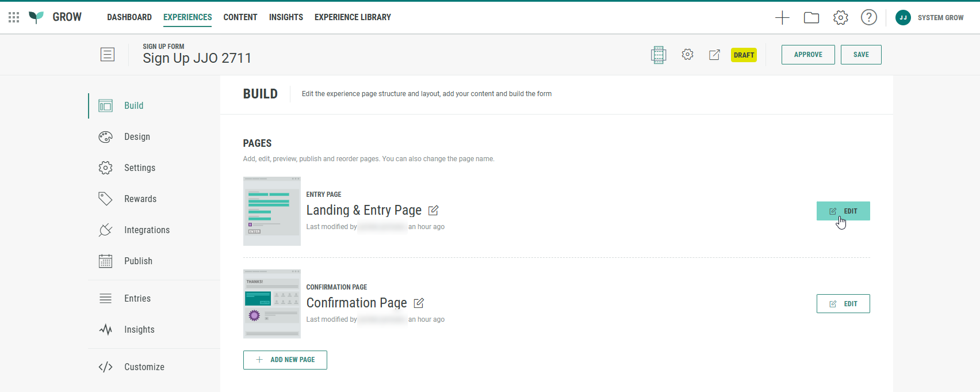The width and height of the screenshot is (980, 392).
Task: Click the rename icon beside Confirmation Page
Action: tap(419, 303)
